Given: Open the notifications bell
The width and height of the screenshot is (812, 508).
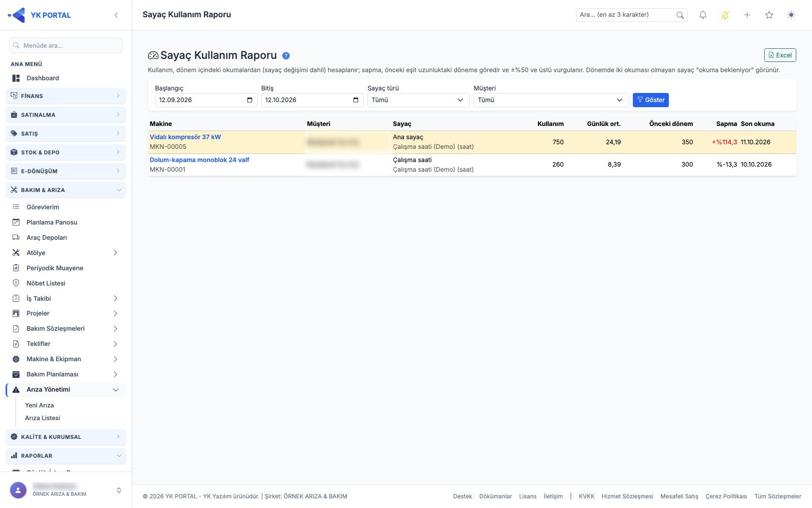Looking at the screenshot, I should 703,15.
